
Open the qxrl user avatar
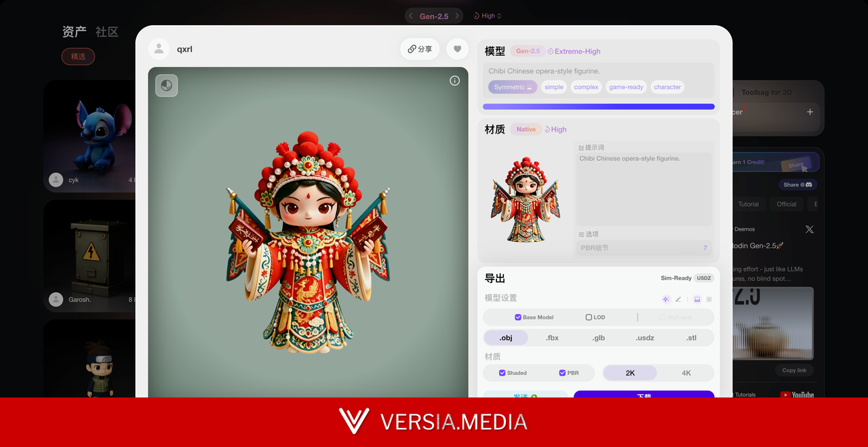(x=159, y=49)
